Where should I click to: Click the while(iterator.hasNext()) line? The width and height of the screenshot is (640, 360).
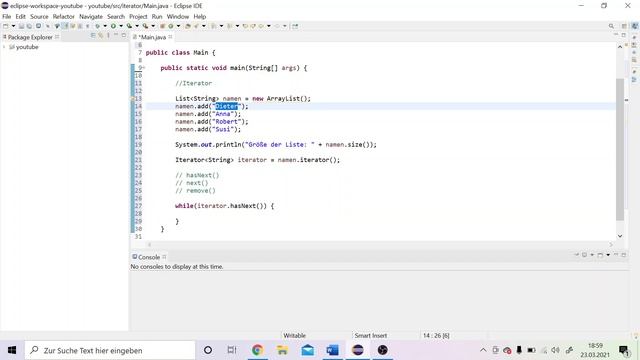pos(224,206)
